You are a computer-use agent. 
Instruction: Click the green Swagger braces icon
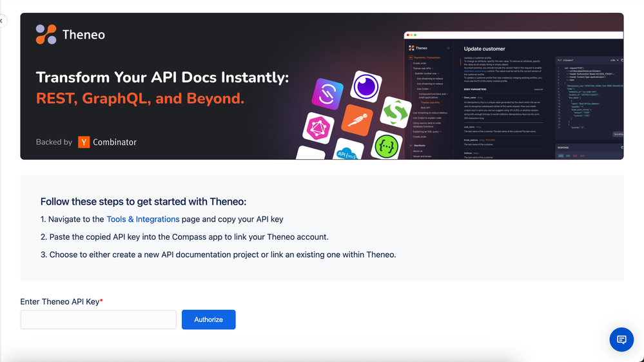[387, 146]
